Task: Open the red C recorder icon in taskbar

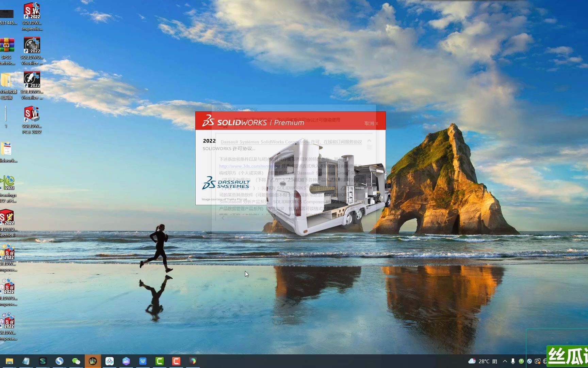Action: pos(176,361)
